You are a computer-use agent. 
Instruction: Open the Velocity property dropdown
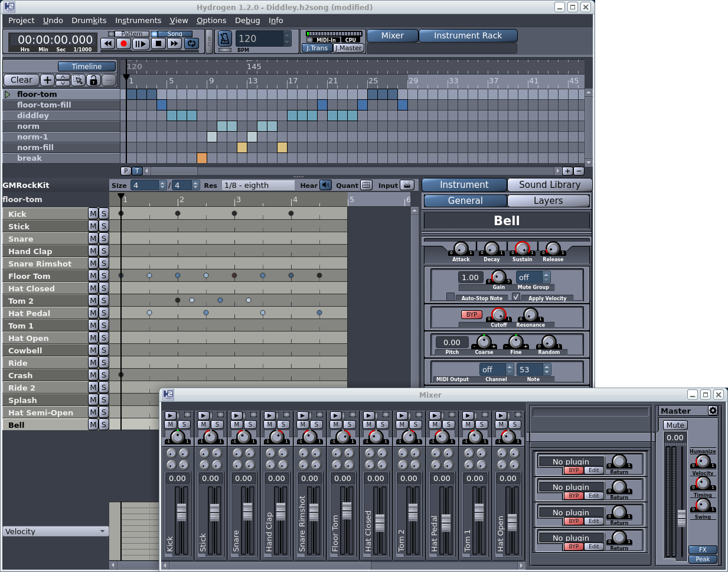(56, 531)
